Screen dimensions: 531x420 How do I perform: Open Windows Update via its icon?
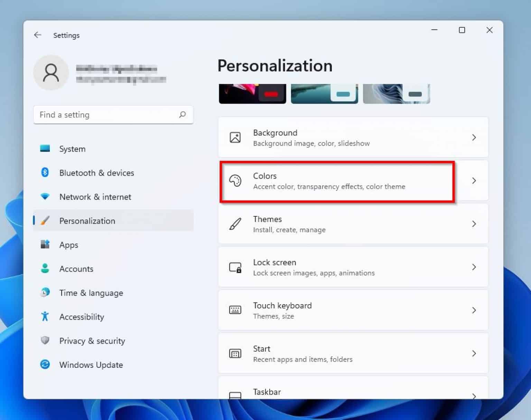[x=45, y=364]
